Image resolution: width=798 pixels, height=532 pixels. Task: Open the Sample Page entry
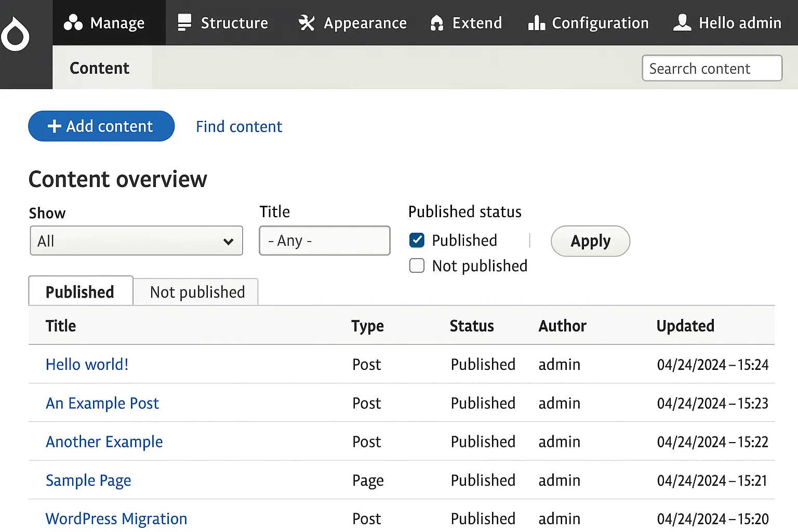click(88, 480)
